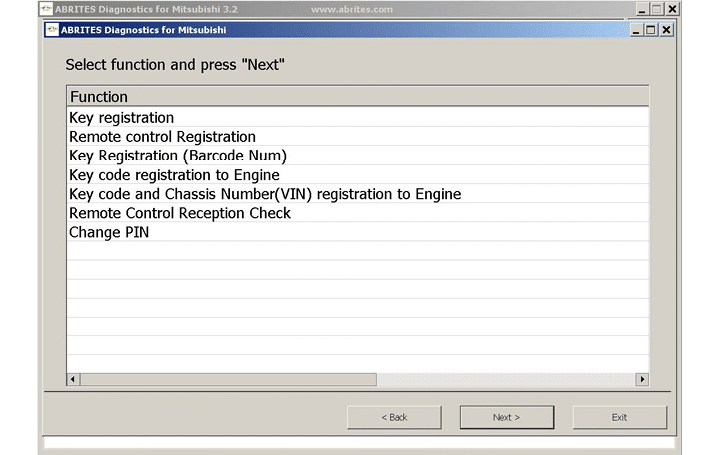The height and width of the screenshot is (455, 719).
Task: Click the Exit button
Action: pos(619,417)
